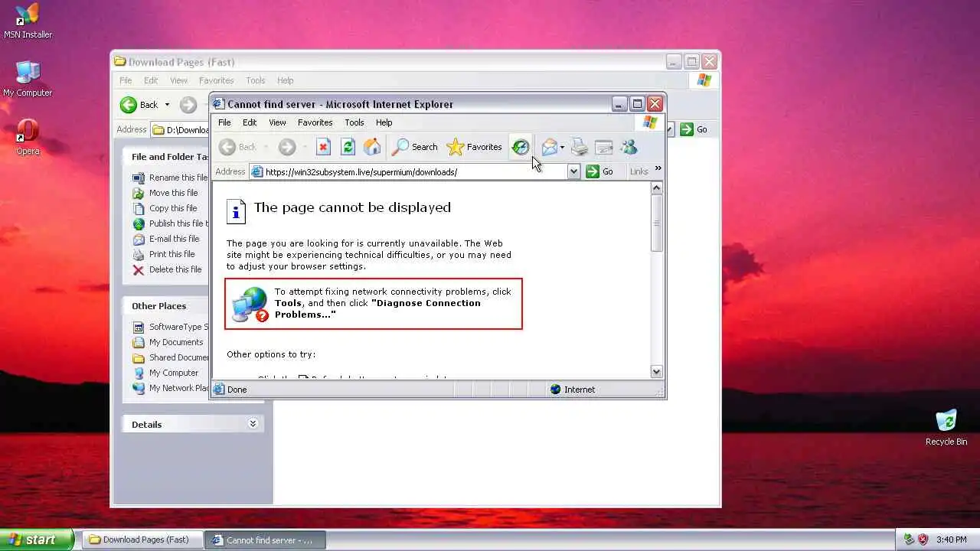Click the IE page scroll down arrow

(656, 371)
